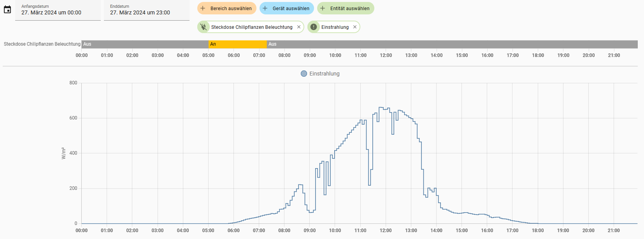Toggle the Einstrahlung series via legend label
644x239 pixels.
pyautogui.click(x=324, y=74)
